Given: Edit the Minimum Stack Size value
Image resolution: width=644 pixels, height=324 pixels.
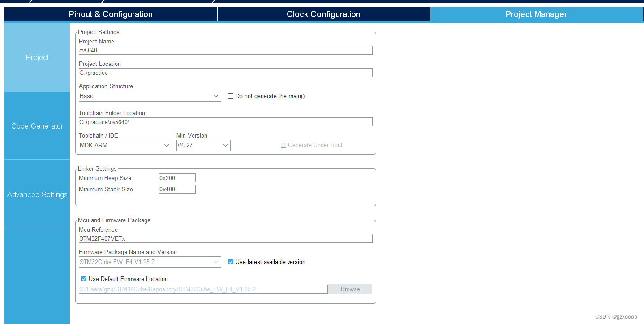Looking at the screenshot, I should (x=177, y=189).
